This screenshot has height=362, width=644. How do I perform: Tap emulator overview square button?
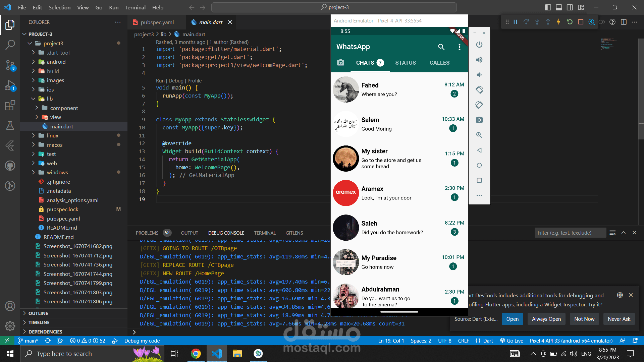click(x=479, y=180)
